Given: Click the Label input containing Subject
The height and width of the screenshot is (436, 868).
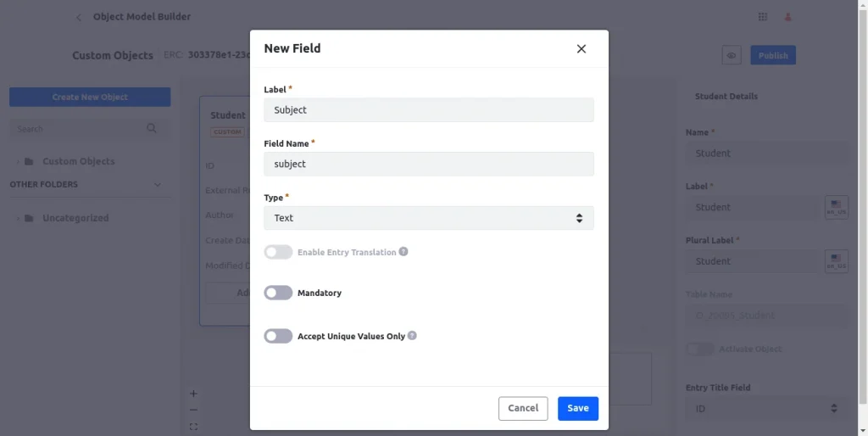Looking at the screenshot, I should pyautogui.click(x=429, y=109).
